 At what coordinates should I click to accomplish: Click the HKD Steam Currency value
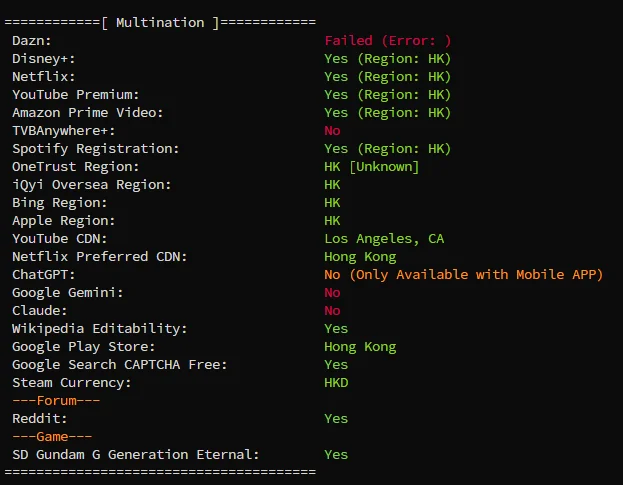pos(336,383)
